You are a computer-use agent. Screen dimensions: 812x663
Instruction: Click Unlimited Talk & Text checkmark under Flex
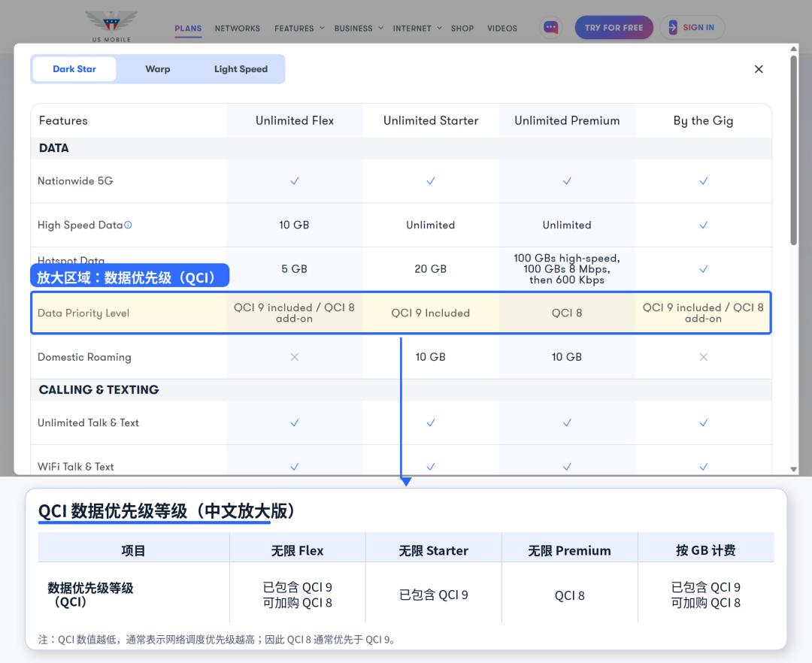coord(294,422)
